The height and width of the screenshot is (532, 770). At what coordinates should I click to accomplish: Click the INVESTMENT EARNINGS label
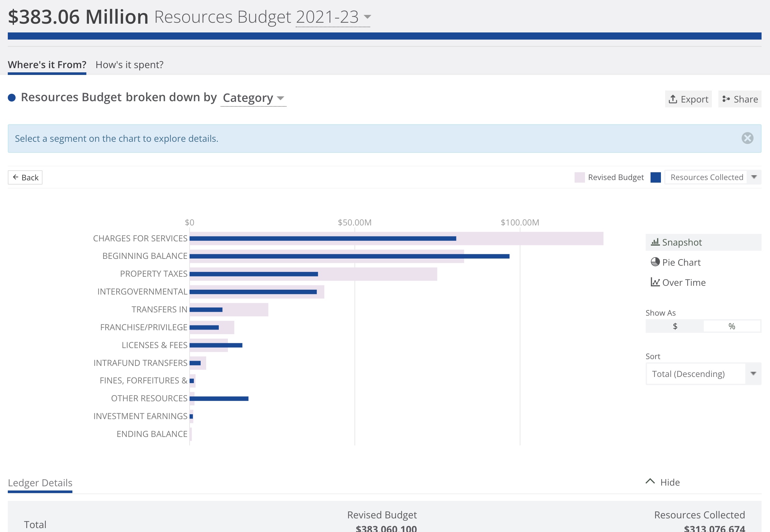(140, 416)
